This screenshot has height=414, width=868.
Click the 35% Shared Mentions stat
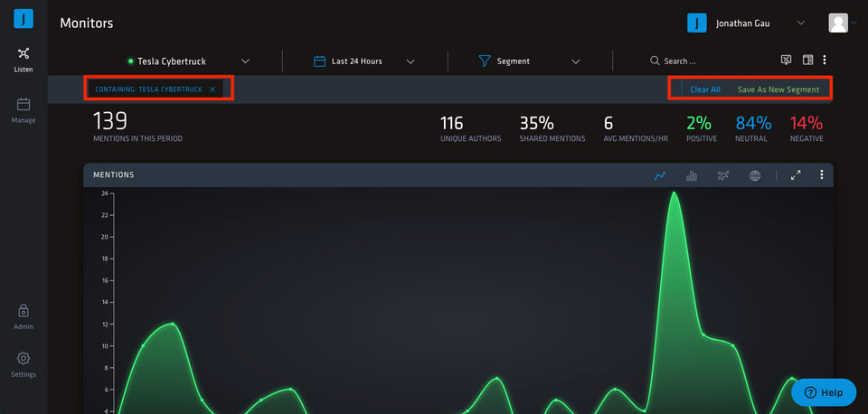tap(552, 129)
